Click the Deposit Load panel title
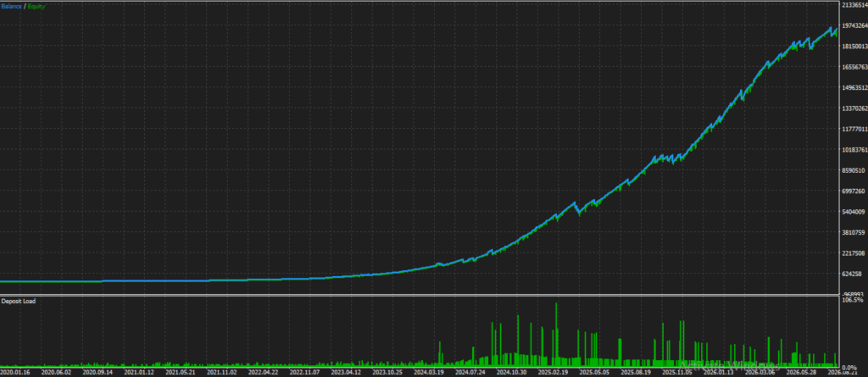Image resolution: width=868 pixels, height=377 pixels. (19, 301)
